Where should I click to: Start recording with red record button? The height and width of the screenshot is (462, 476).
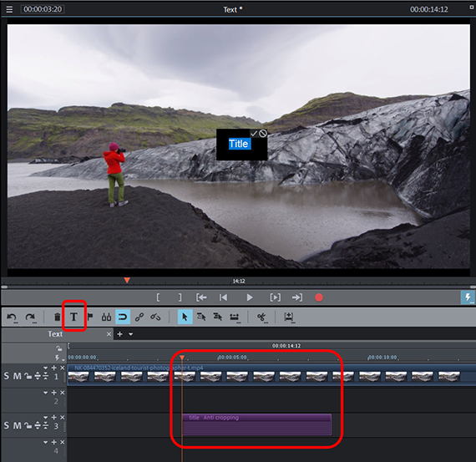pos(319,297)
